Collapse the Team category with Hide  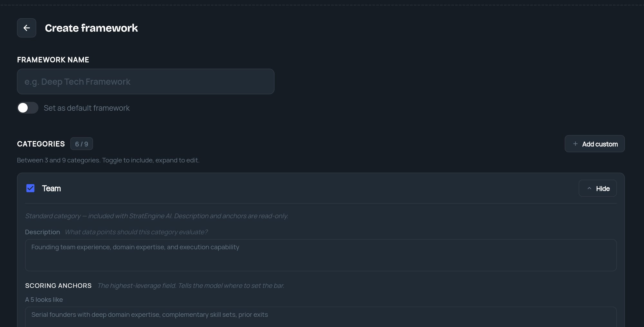598,188
